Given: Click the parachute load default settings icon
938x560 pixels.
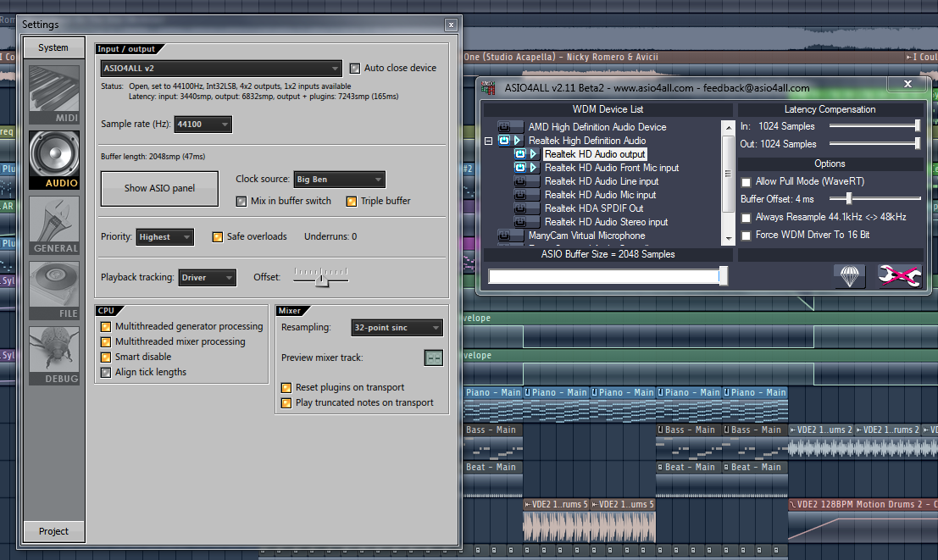Looking at the screenshot, I should pyautogui.click(x=850, y=276).
